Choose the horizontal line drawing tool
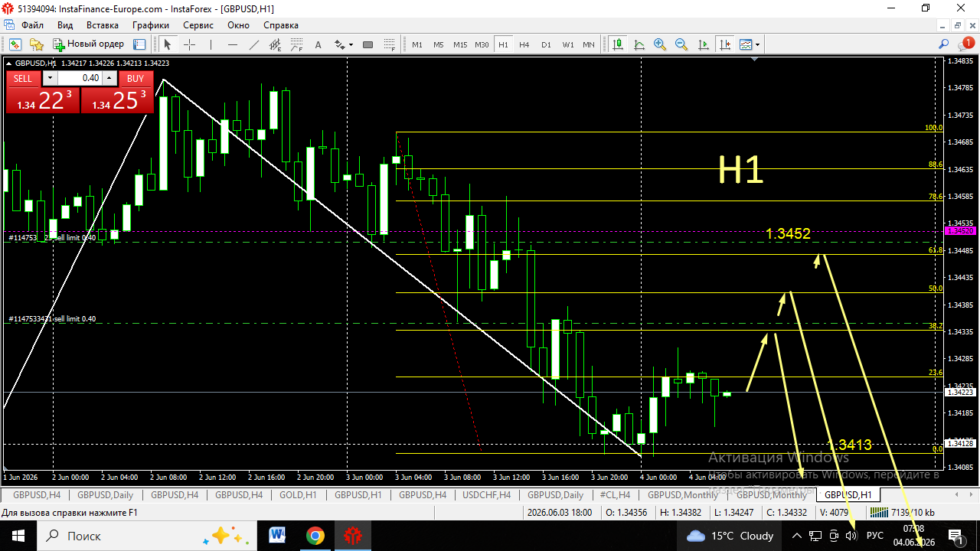This screenshot has height=551, width=980. point(233,44)
